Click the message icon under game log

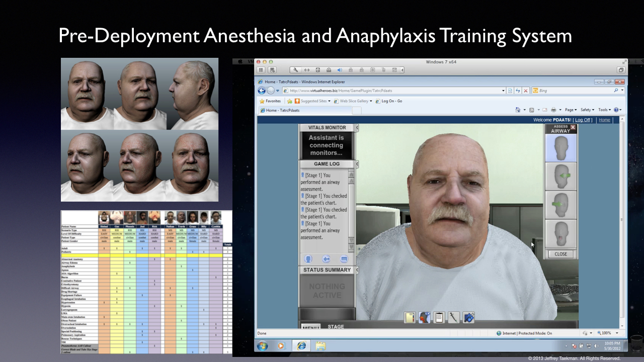tap(344, 259)
